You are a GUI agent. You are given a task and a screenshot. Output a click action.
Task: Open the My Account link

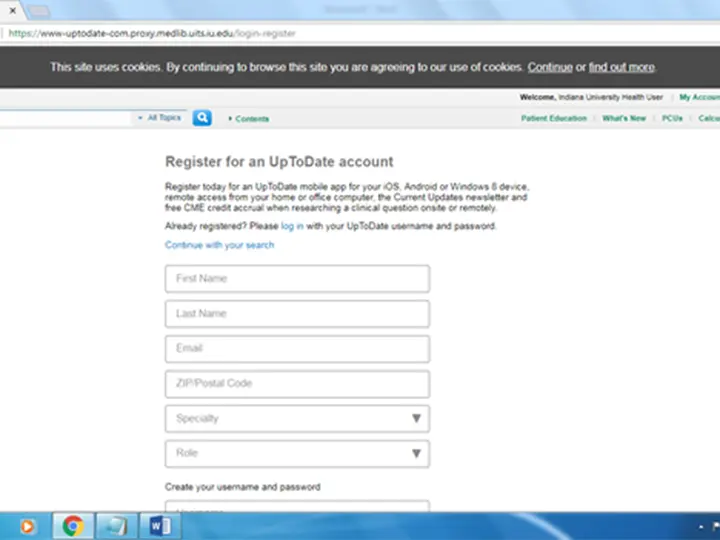[x=699, y=97]
